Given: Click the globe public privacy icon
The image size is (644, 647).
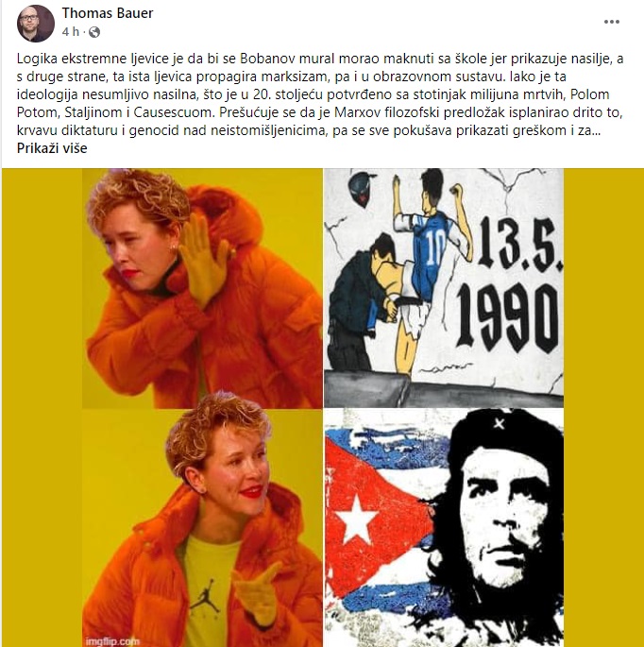Looking at the screenshot, I should click(94, 32).
